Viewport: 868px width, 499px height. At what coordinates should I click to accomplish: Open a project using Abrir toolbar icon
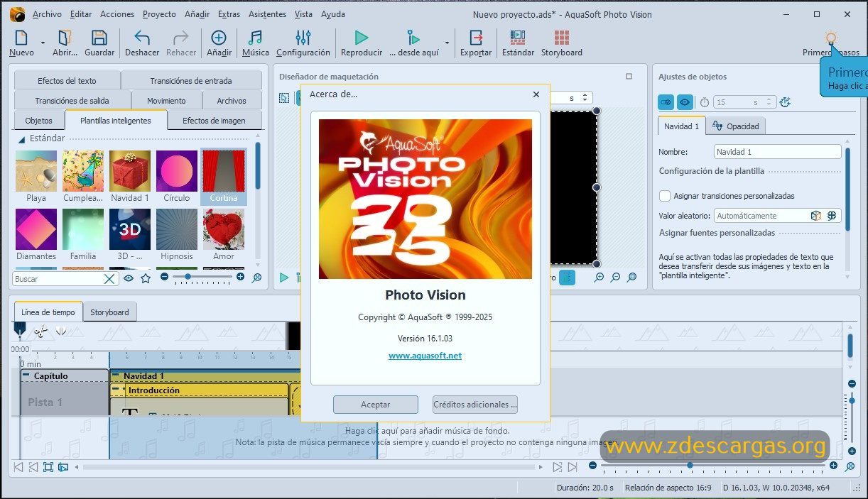65,38
